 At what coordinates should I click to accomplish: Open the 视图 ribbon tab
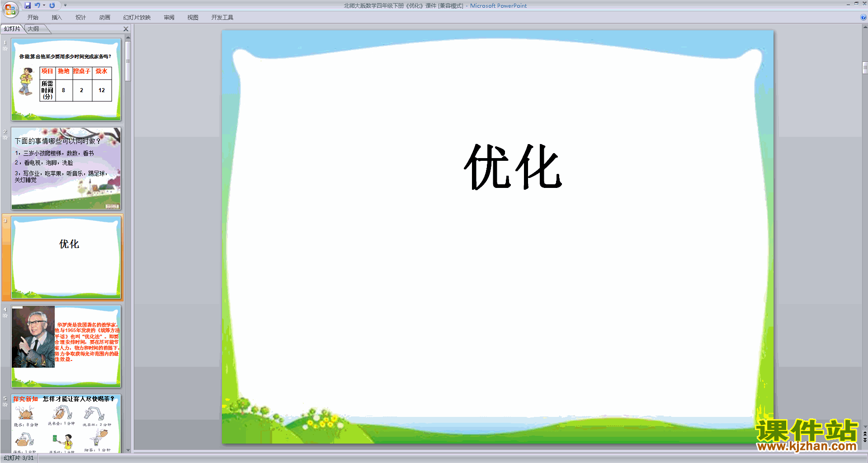tap(193, 18)
